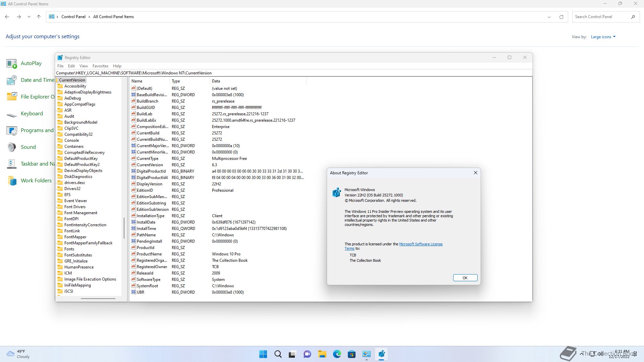Click the Windows Start button on taskbar

click(263, 354)
